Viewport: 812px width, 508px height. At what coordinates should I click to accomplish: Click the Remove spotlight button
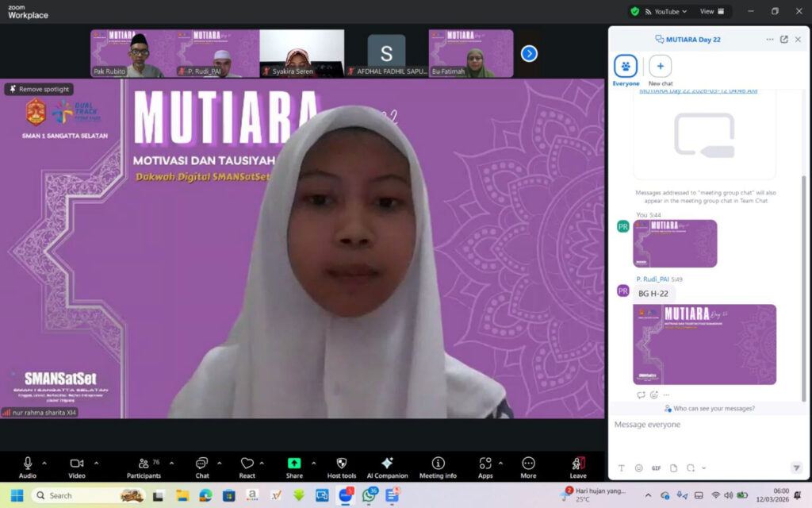[x=38, y=89]
